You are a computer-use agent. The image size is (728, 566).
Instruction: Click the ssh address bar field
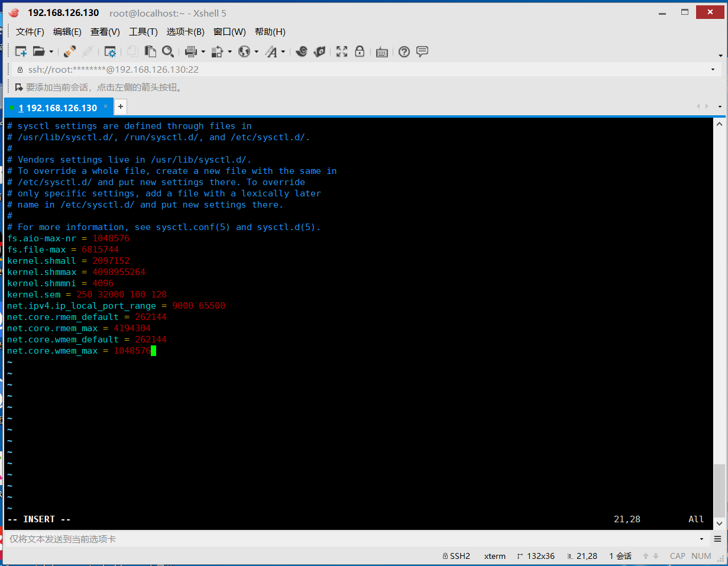tap(362, 70)
